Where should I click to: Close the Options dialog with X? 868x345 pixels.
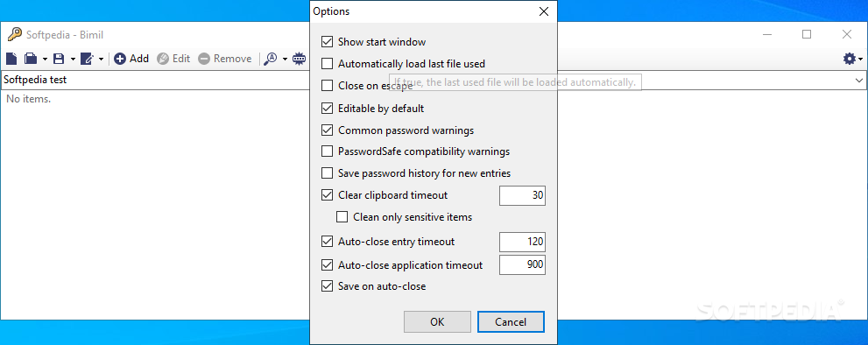tap(544, 11)
